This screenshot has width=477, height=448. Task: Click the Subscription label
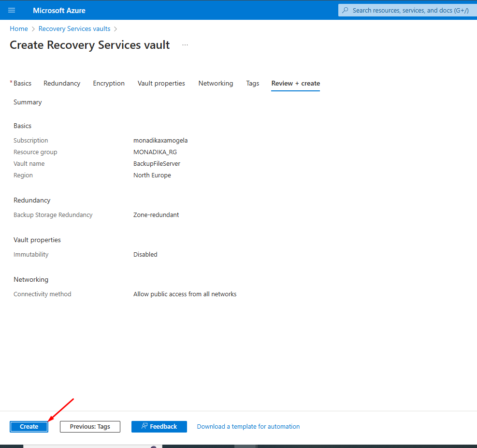[x=31, y=141]
